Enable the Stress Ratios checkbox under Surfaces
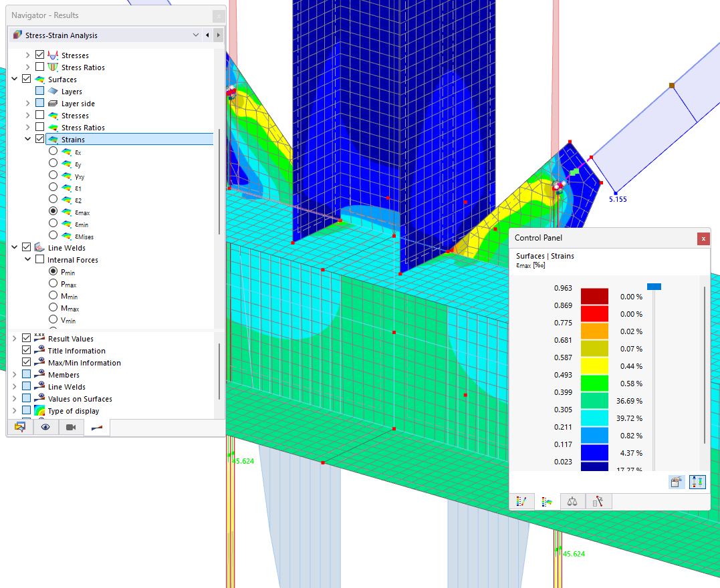Image resolution: width=720 pixels, height=588 pixels. click(39, 126)
